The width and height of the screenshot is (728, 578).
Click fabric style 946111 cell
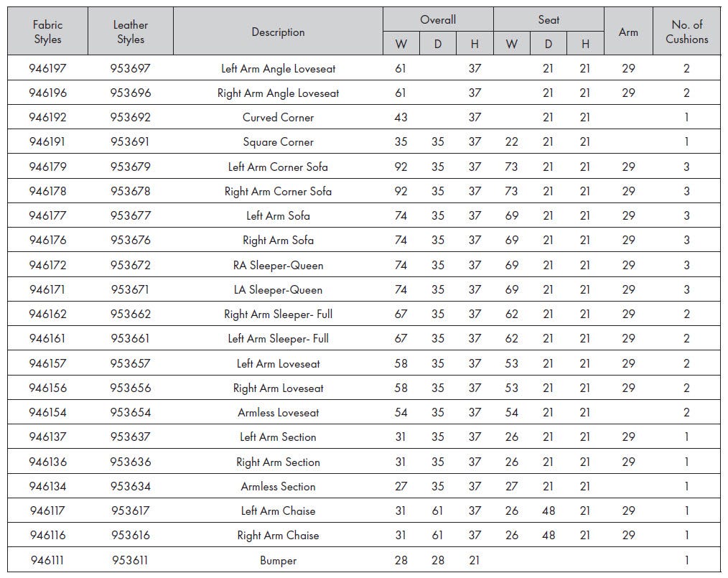tap(48, 560)
